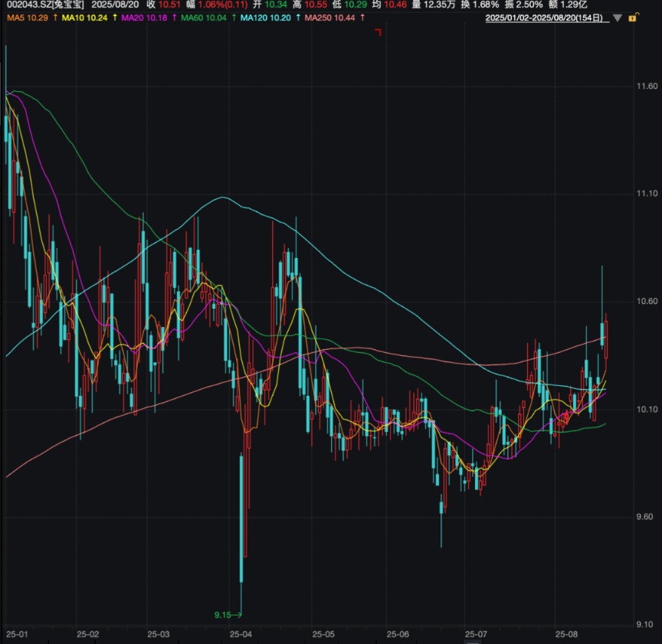The image size is (662, 644).
Task: Toggle the MA20 moving average label
Action: pos(142,17)
